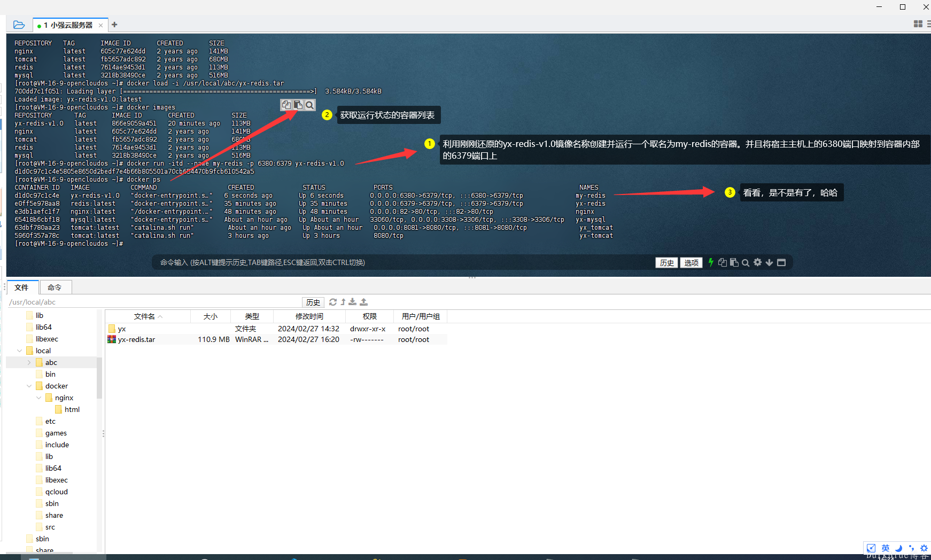
Task: Click the down arrow icon in command bar
Action: 769,262
